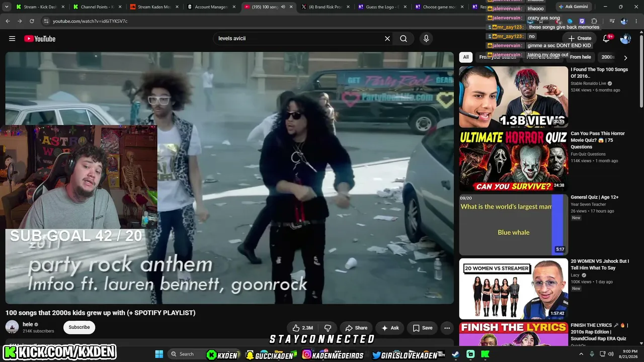Switch to Choose game mode tab
644x362 pixels.
439,7
